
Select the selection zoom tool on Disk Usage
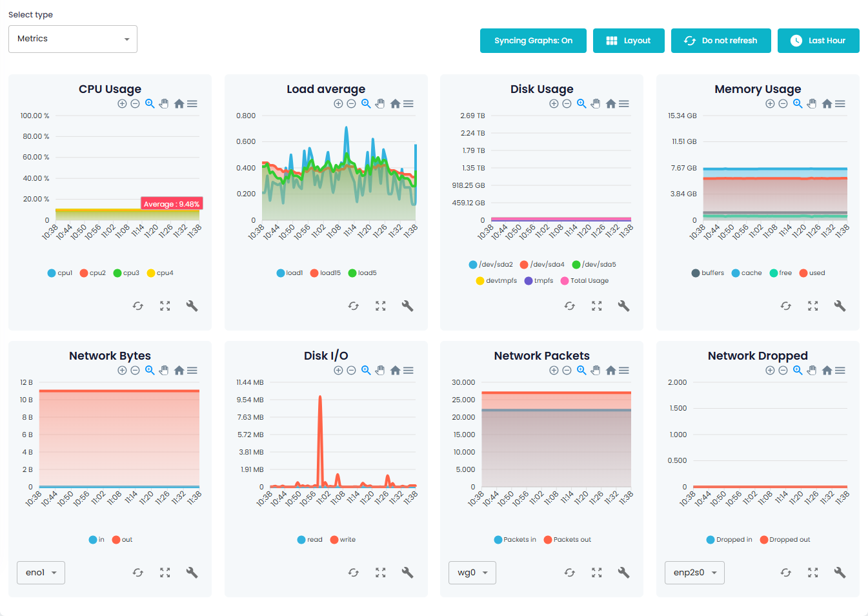(581, 104)
